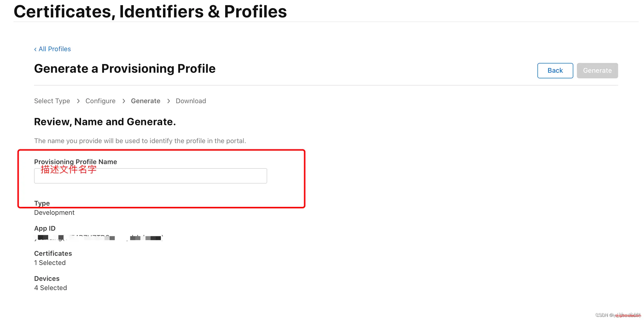Image resolution: width=644 pixels, height=320 pixels.
Task: Click the 4 Selected devices text
Action: pos(50,288)
